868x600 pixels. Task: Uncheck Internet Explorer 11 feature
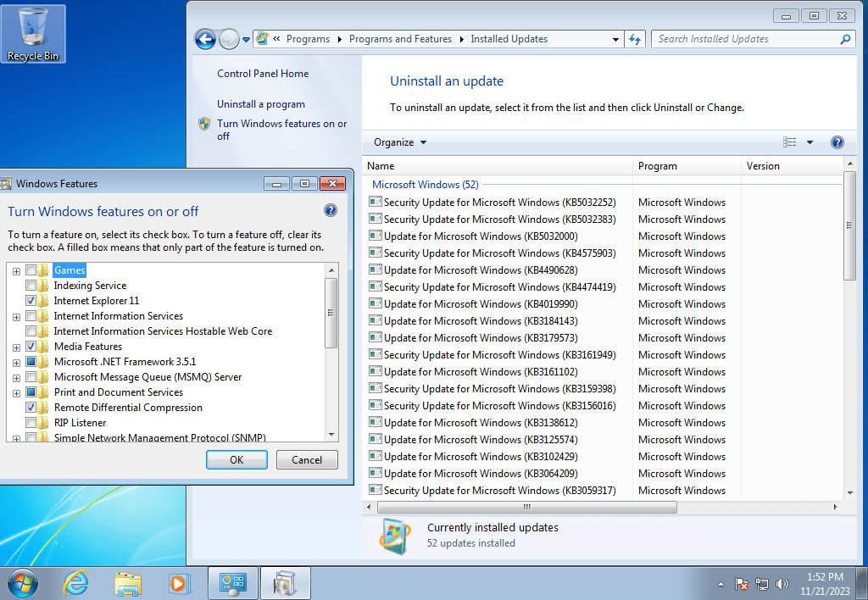[x=31, y=301]
